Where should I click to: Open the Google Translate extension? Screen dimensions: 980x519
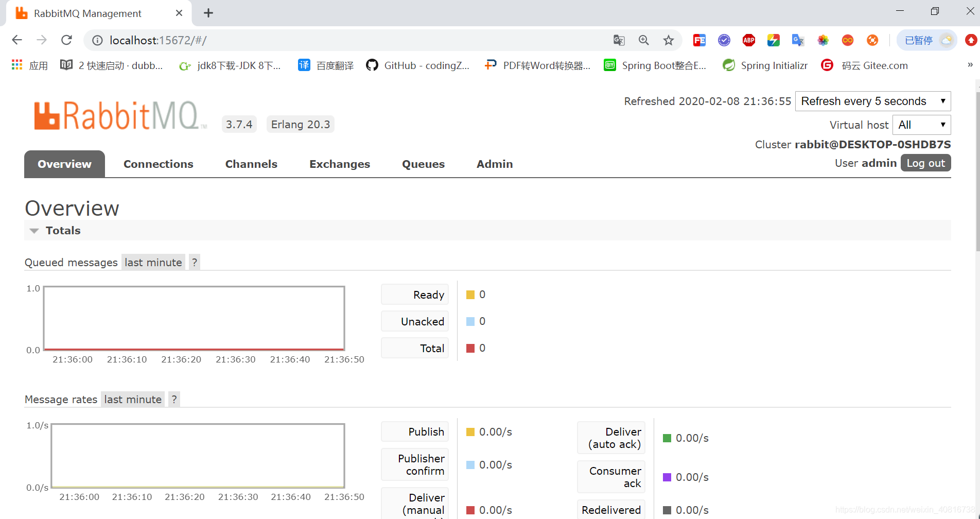pos(798,40)
